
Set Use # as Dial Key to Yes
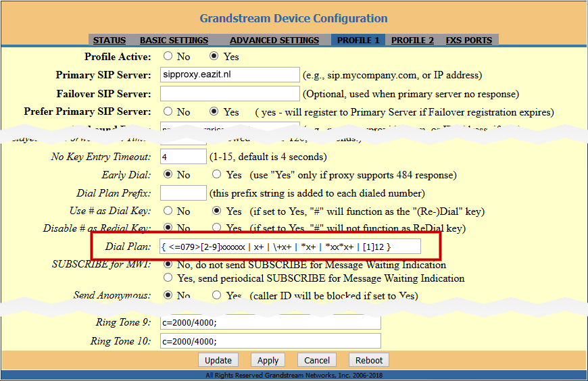pyautogui.click(x=216, y=211)
